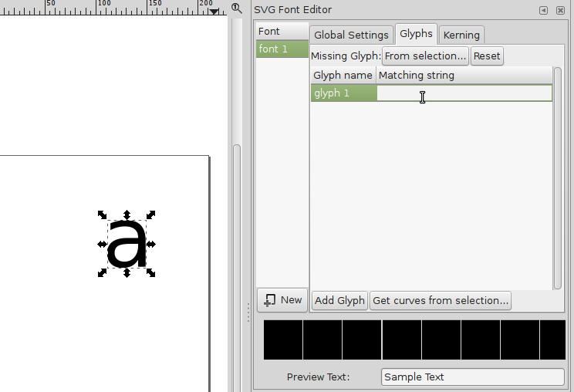Click Get curves from selection button
The image size is (574, 392).
pos(440,300)
